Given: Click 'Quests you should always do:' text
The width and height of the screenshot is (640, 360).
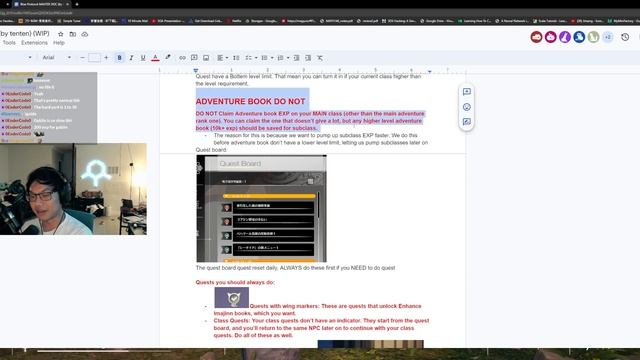Looking at the screenshot, I should (x=235, y=282).
